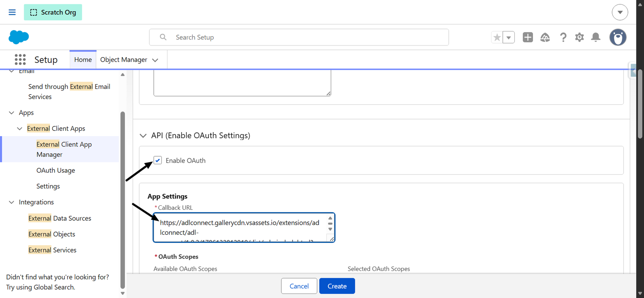This screenshot has width=644, height=298.
Task: Click the Available OAuth Scopes label
Action: click(185, 269)
